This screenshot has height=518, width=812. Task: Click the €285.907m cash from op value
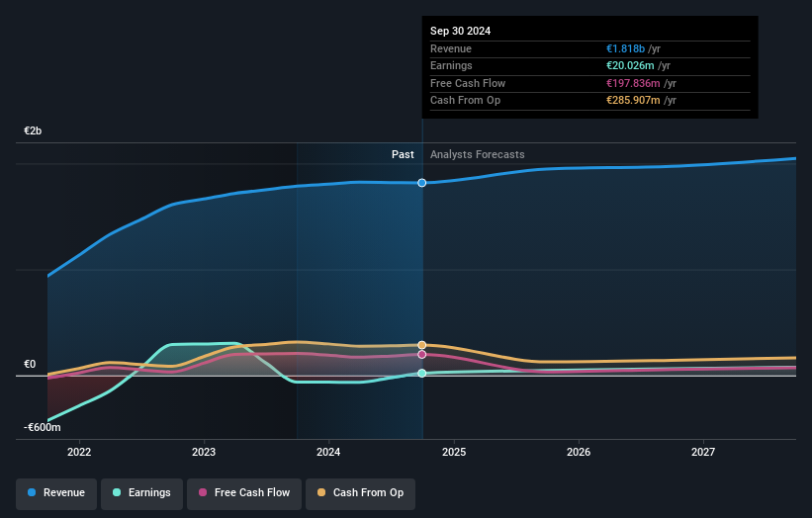633,101
